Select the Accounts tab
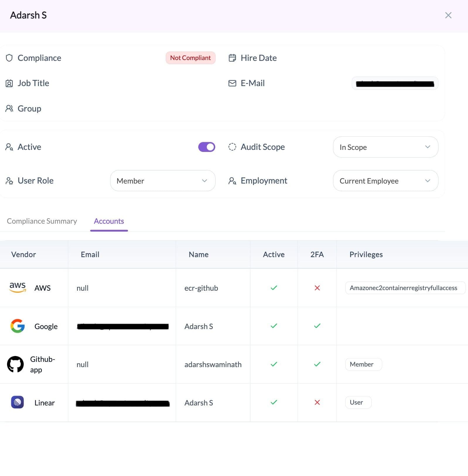468x476 pixels. point(109,221)
